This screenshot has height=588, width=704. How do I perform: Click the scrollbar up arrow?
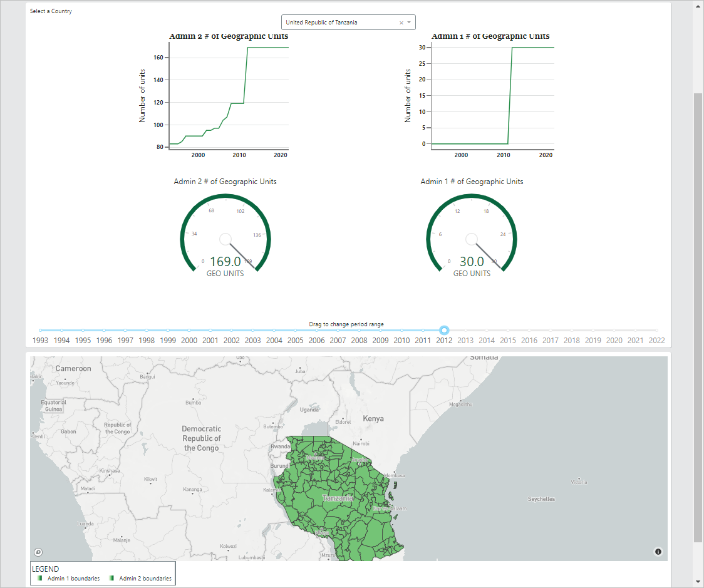pyautogui.click(x=698, y=6)
